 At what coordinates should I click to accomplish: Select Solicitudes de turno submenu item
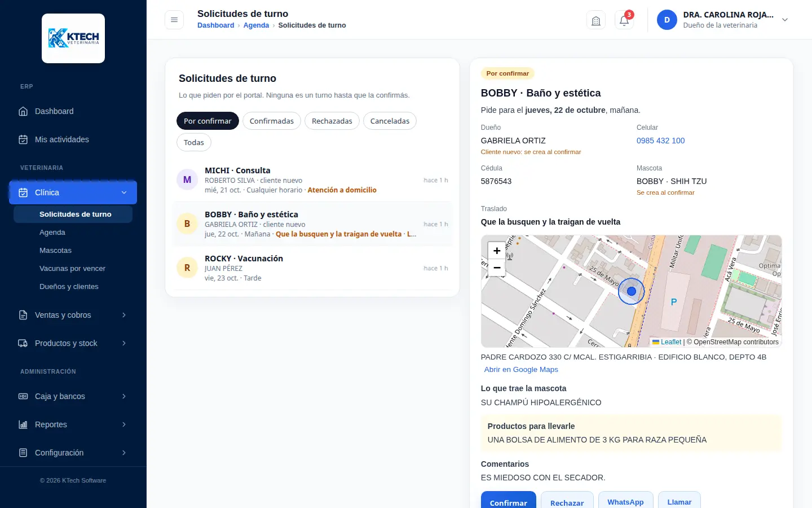click(73, 214)
